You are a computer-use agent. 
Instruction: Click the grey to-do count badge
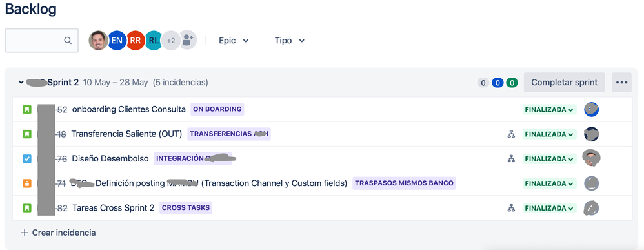[483, 83]
